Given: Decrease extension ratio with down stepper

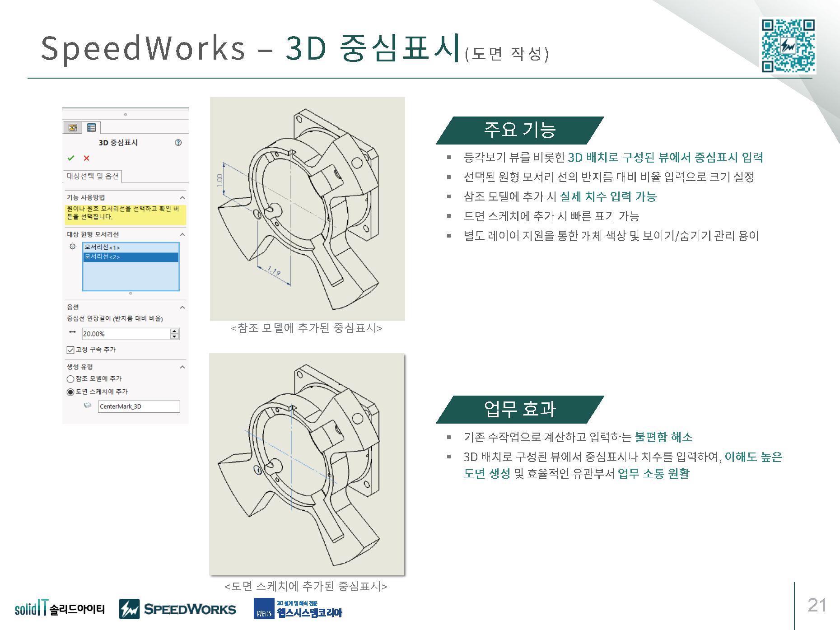Looking at the screenshot, I should pos(175,336).
